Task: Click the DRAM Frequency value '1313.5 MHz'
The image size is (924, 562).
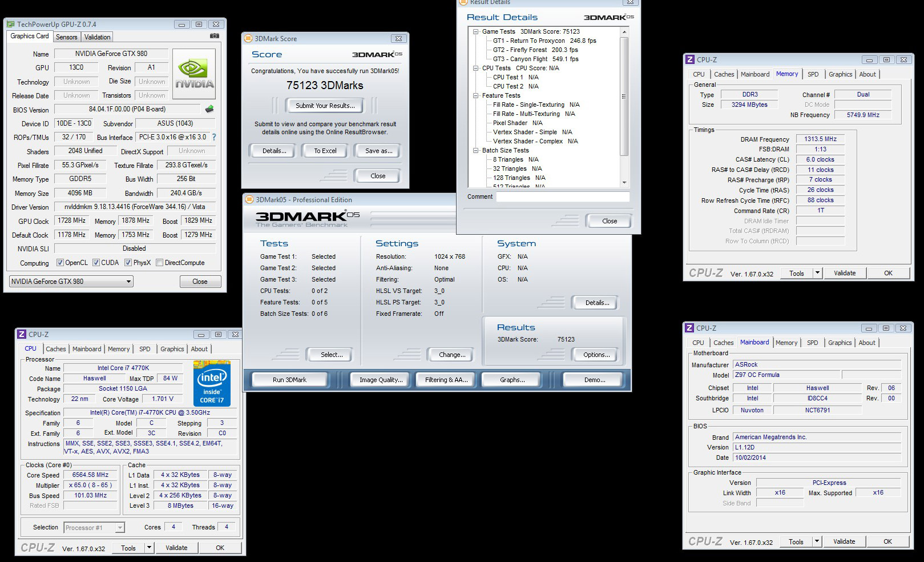Action: (820, 139)
